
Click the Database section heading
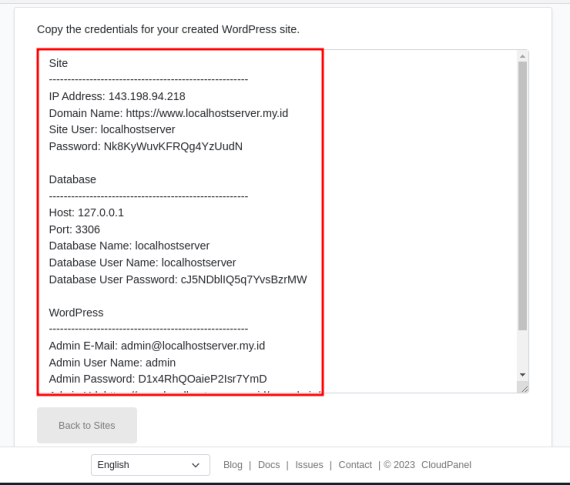pos(73,179)
